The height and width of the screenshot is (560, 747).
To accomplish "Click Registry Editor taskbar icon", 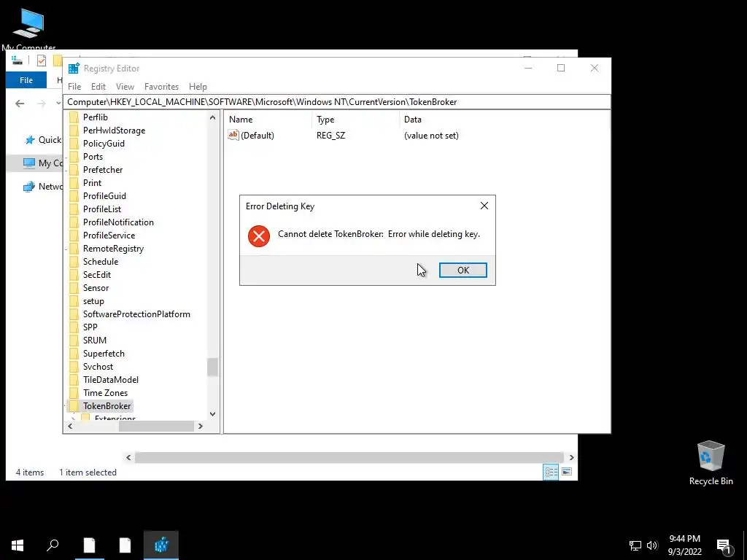I will tap(161, 545).
